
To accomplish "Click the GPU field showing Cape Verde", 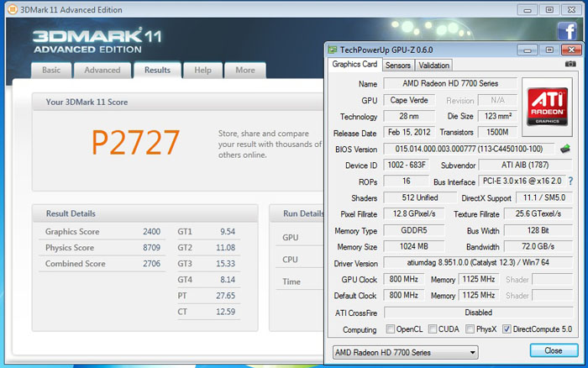I will pos(409,100).
